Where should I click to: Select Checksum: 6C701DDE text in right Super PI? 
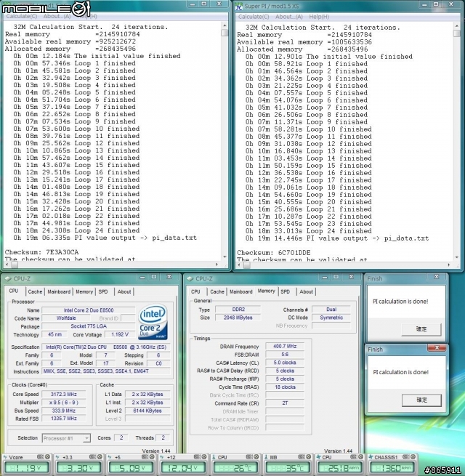274,253
